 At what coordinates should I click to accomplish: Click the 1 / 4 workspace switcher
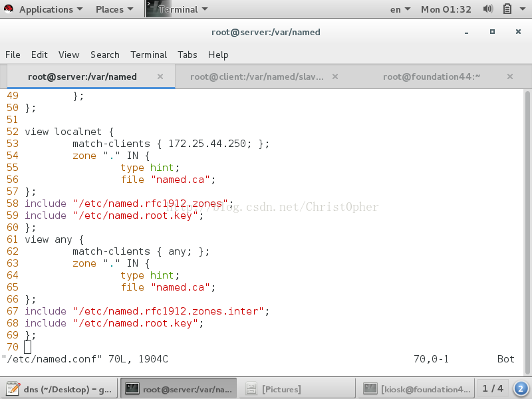pos(493,388)
